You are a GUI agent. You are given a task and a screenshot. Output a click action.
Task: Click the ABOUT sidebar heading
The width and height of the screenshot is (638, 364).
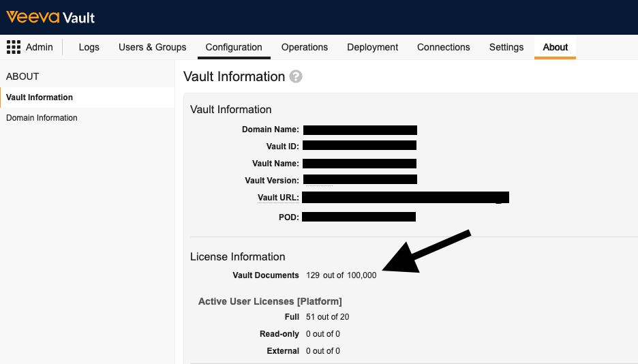[x=22, y=76]
